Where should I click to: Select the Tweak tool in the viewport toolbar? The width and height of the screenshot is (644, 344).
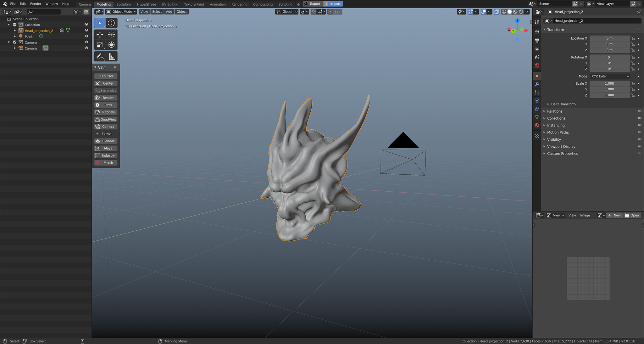pos(100,23)
